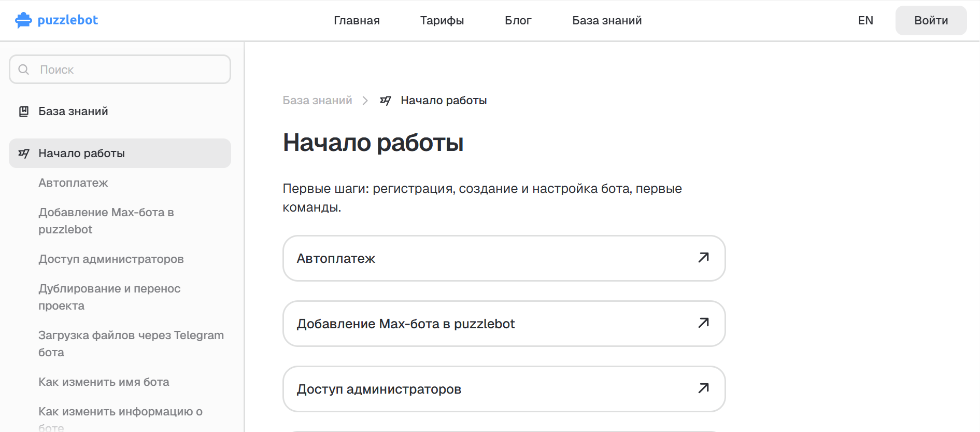This screenshot has width=980, height=432.
Task: Click the Первые шаги description paragraph
Action: point(482,198)
